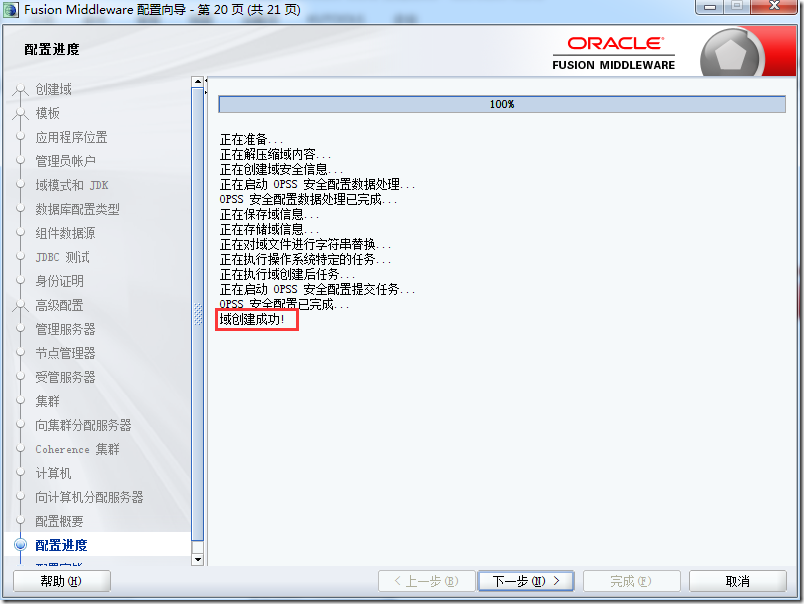
Task: Click the JDBC 测试 step node icon
Action: (x=21, y=256)
